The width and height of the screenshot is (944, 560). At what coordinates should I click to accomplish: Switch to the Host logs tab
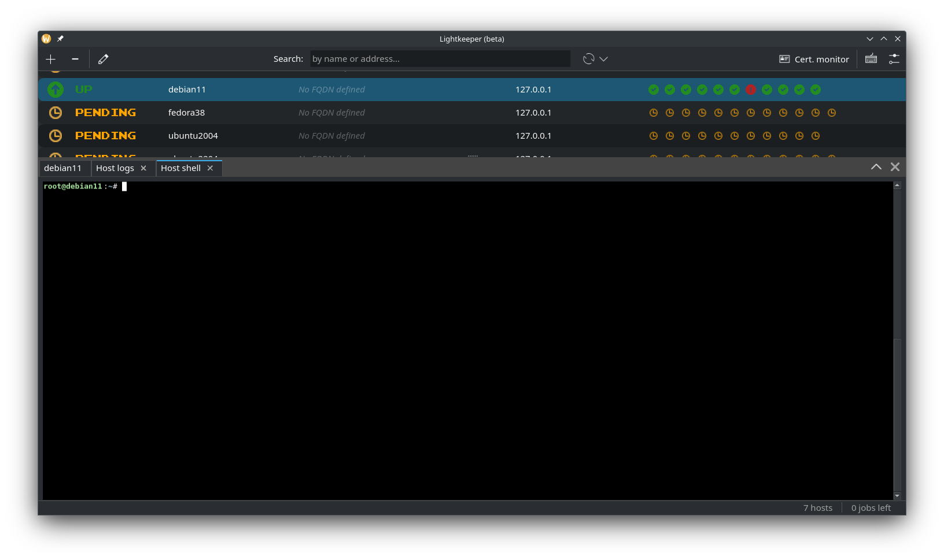coord(115,168)
